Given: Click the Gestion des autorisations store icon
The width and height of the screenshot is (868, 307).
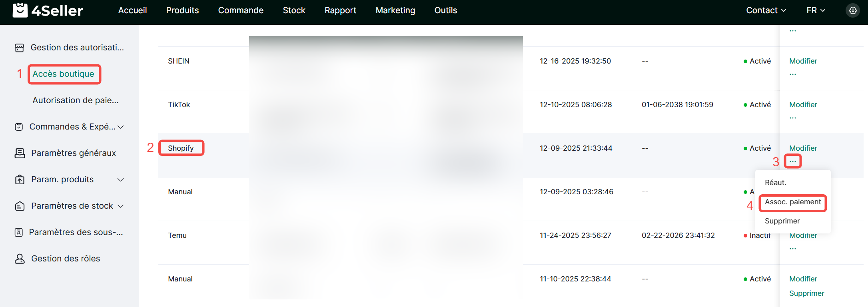Looking at the screenshot, I should [x=19, y=48].
